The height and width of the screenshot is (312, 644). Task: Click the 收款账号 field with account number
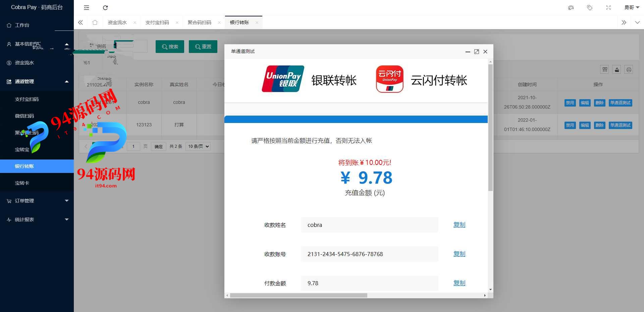pos(370,254)
